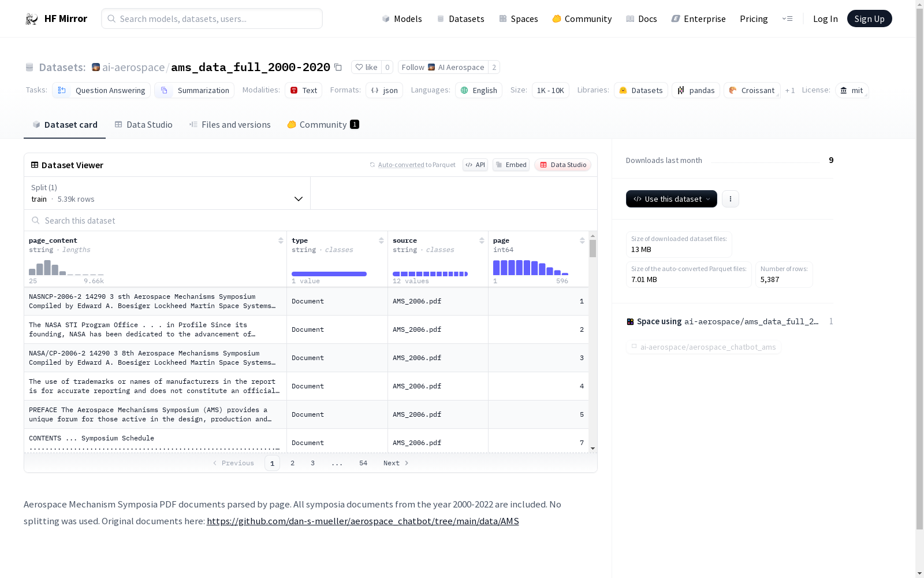Open the Embed button in viewer
The width and height of the screenshot is (924, 578).
(511, 165)
